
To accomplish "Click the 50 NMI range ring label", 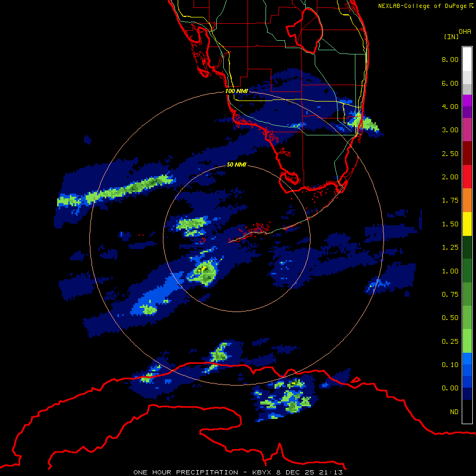I will [x=236, y=165].
